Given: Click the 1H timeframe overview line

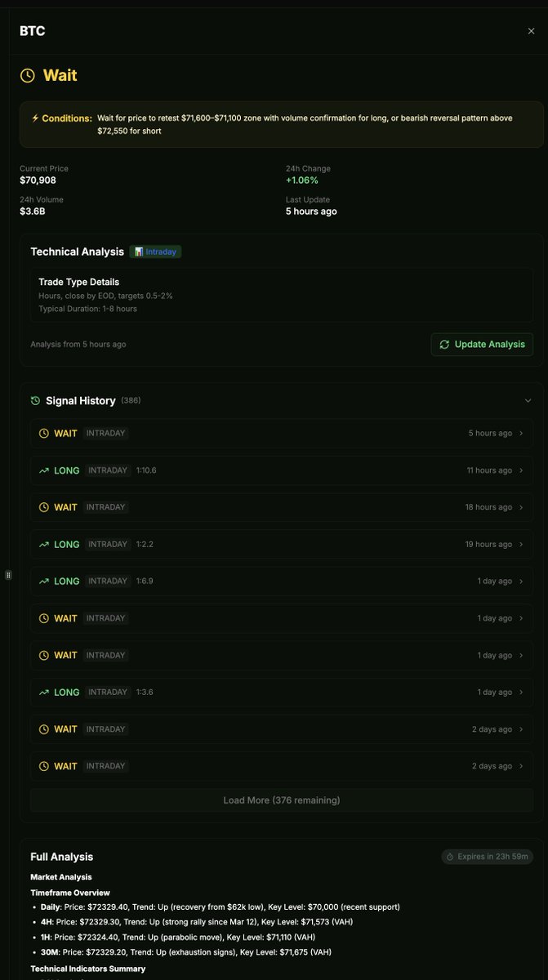Looking at the screenshot, I should (178, 937).
